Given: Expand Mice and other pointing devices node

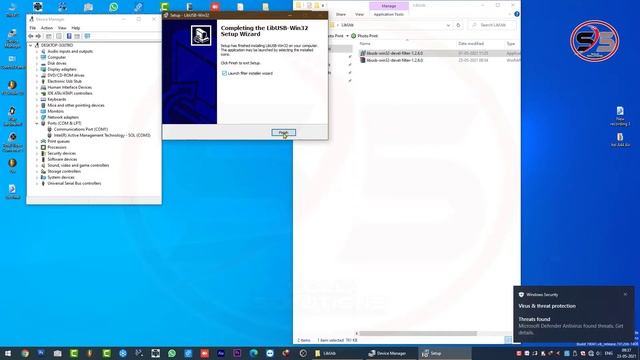Looking at the screenshot, I should pyautogui.click(x=37, y=105).
